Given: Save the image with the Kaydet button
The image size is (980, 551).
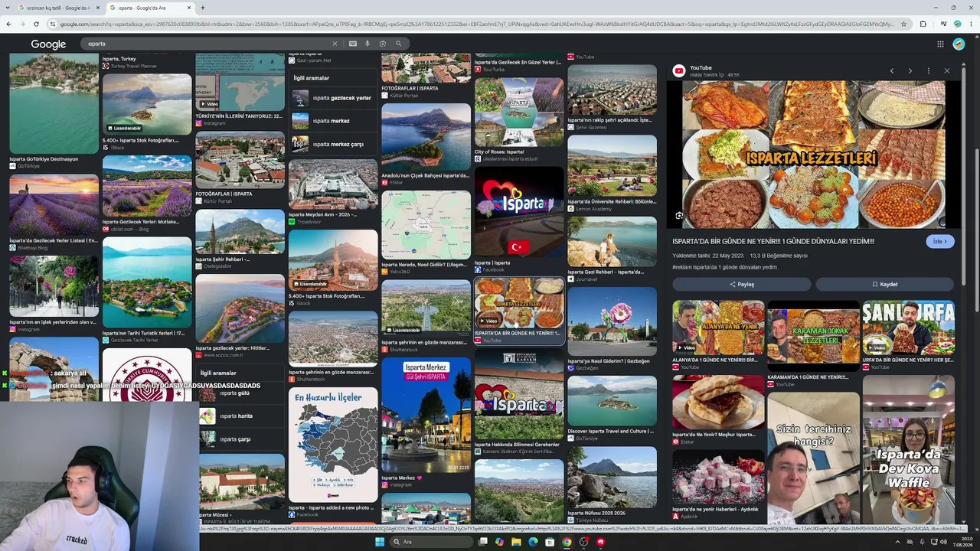Looking at the screenshot, I should (884, 284).
